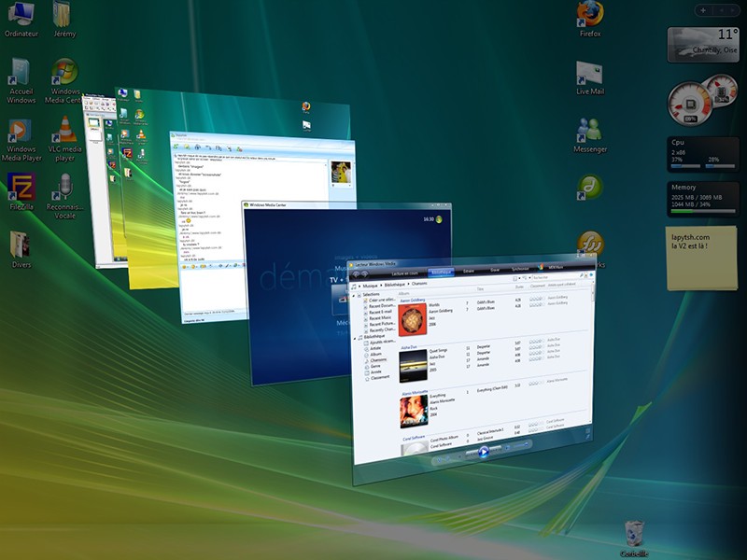Launch Windows Media Center desktop shortcut
Image resolution: width=747 pixels, height=560 pixels.
pos(63,81)
